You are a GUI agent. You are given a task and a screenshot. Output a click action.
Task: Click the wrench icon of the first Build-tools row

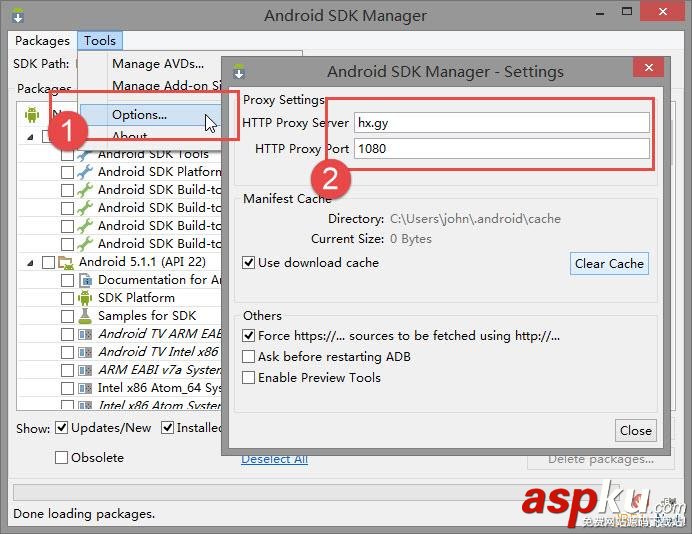click(85, 190)
